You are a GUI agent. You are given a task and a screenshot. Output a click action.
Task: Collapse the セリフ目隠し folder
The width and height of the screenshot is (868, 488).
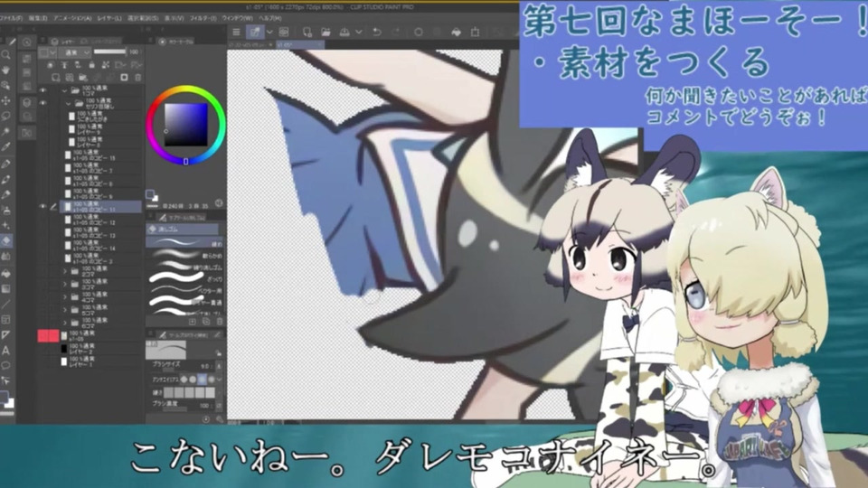(x=69, y=103)
